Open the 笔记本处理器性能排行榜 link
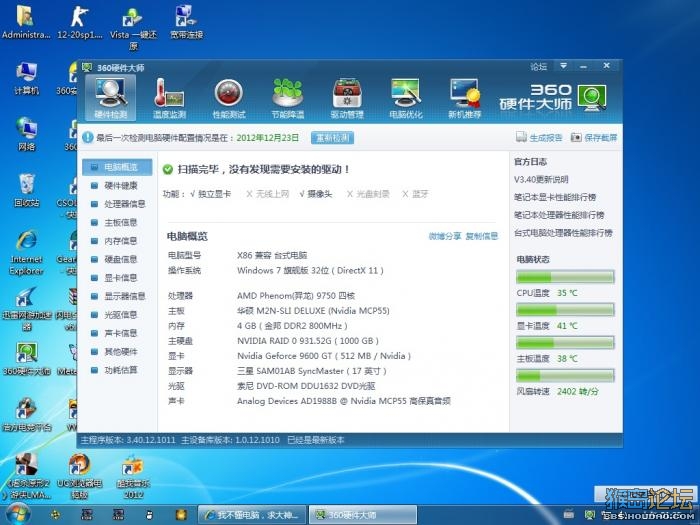The height and width of the screenshot is (525, 700). (559, 215)
